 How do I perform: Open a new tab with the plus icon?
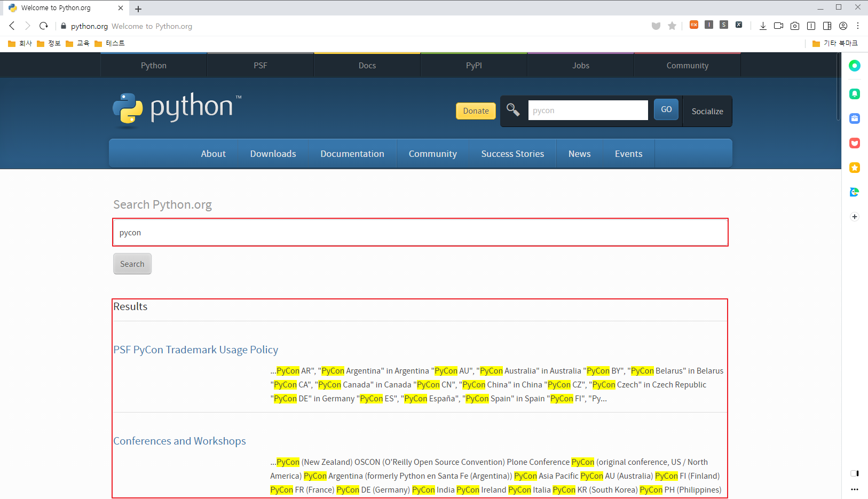point(138,9)
